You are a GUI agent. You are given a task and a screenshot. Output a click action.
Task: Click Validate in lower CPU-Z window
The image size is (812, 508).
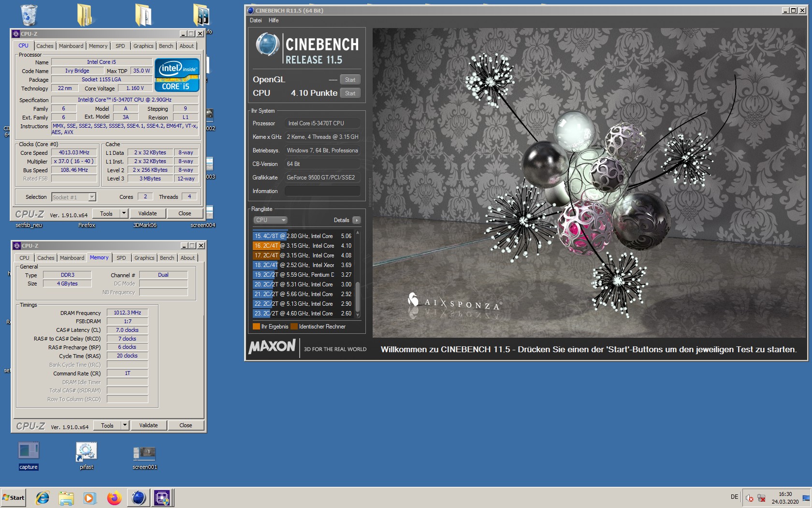pyautogui.click(x=148, y=425)
